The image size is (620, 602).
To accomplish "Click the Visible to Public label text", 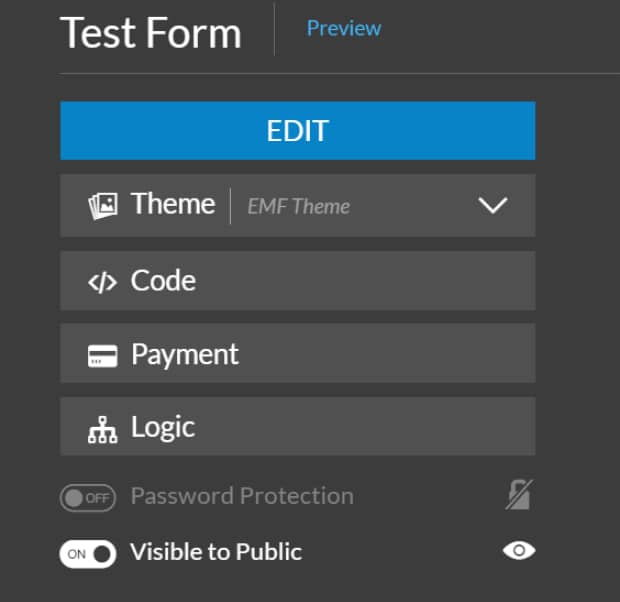I will [216, 552].
